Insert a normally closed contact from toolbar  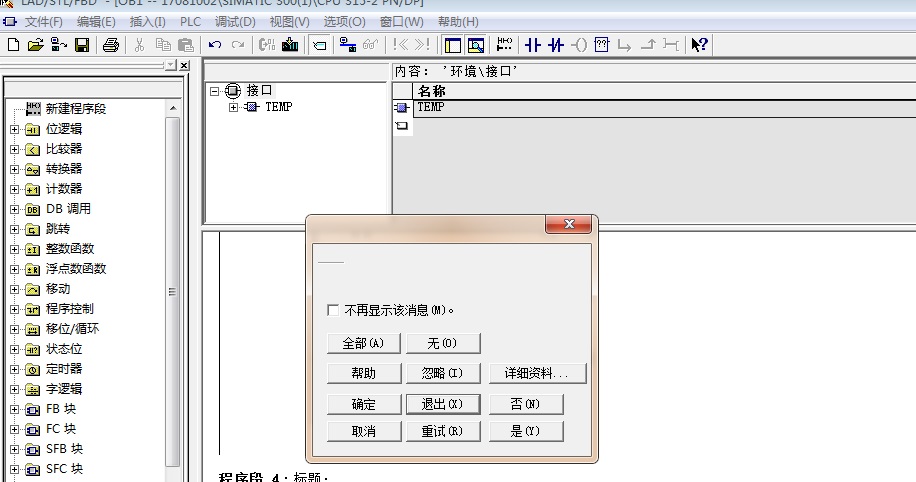tap(556, 45)
